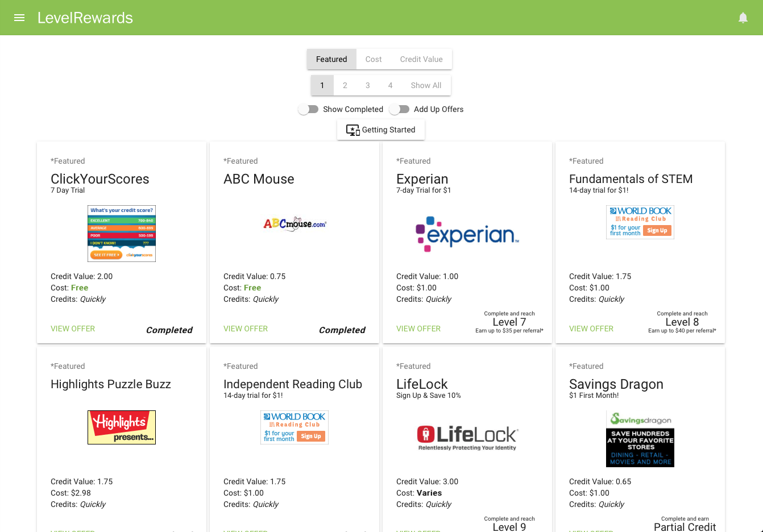The height and width of the screenshot is (532, 763).
Task: Click the Level 9 reward on LifeLock
Action: click(x=509, y=527)
